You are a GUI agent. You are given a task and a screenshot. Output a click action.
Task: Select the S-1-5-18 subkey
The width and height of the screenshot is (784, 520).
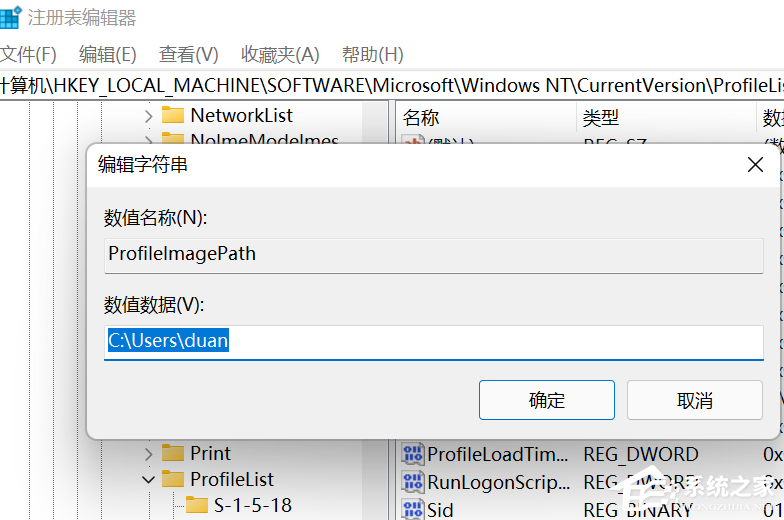click(x=252, y=506)
